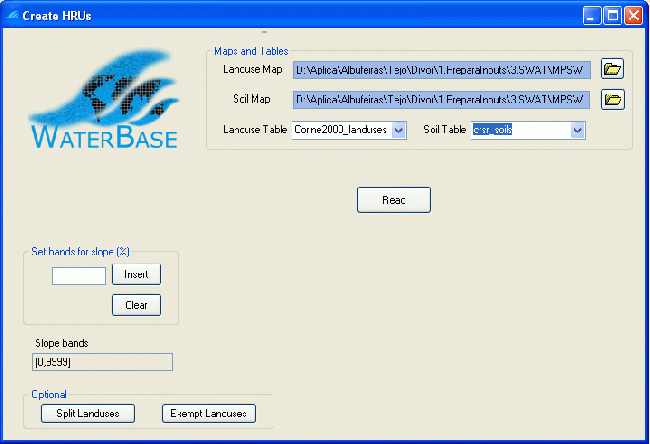This screenshot has height=444, width=650.
Task: Maximize the Create HRUs window
Action: coord(614,15)
